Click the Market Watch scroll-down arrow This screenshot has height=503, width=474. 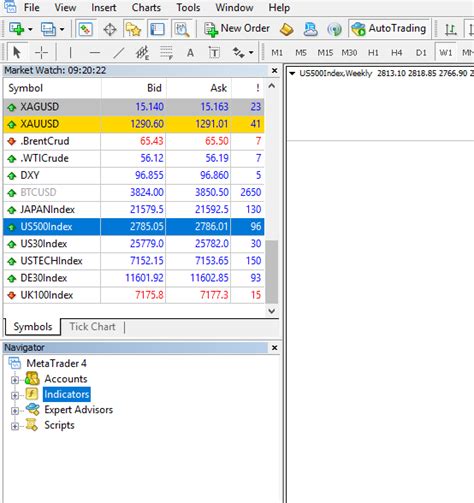(x=272, y=311)
